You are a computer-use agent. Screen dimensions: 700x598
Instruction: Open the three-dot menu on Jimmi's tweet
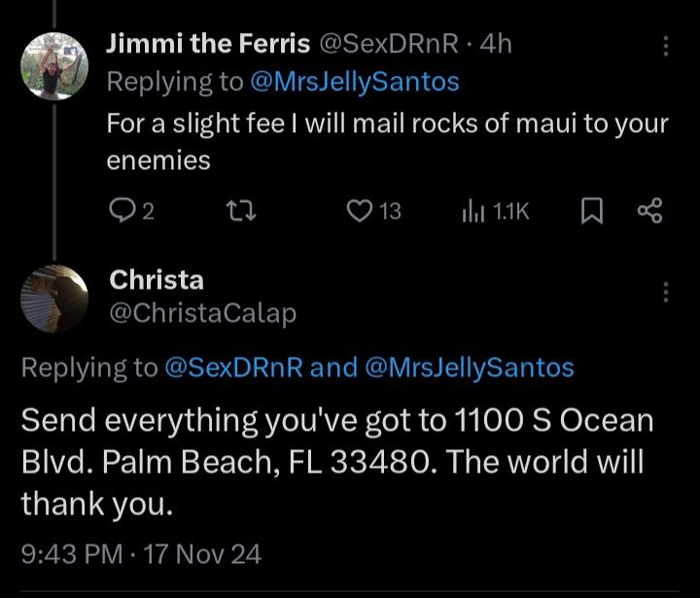tap(665, 47)
